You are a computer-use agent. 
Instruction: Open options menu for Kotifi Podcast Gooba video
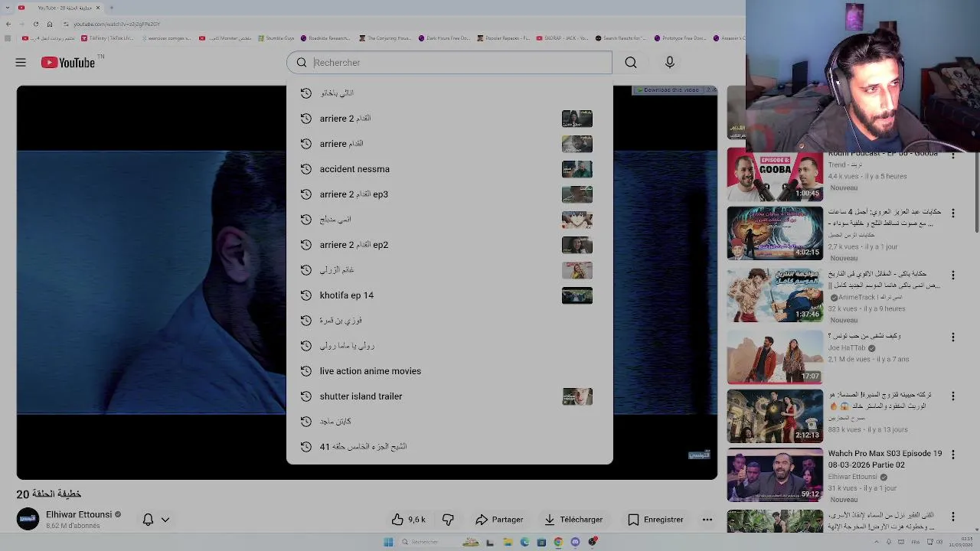click(x=953, y=155)
